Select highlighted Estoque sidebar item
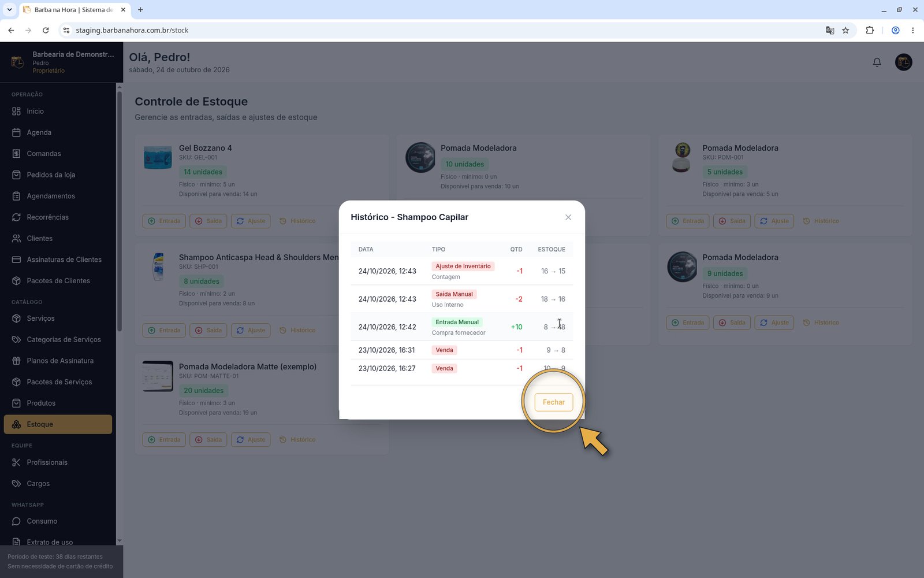 coord(58,424)
